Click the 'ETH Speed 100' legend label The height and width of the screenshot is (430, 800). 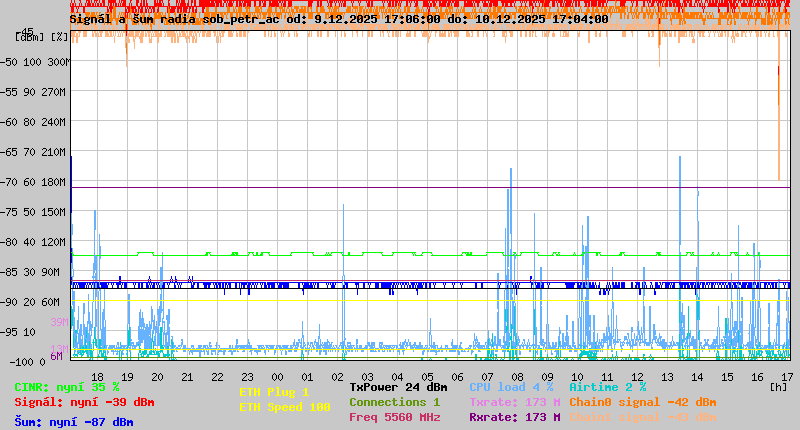(x=285, y=407)
